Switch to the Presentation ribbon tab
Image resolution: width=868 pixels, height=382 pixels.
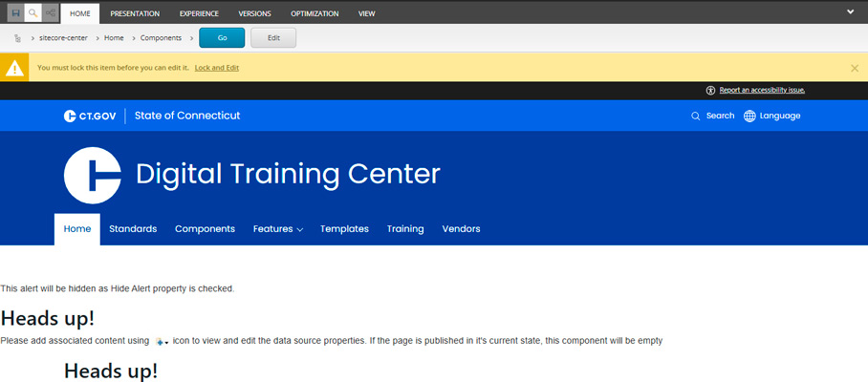pyautogui.click(x=135, y=13)
